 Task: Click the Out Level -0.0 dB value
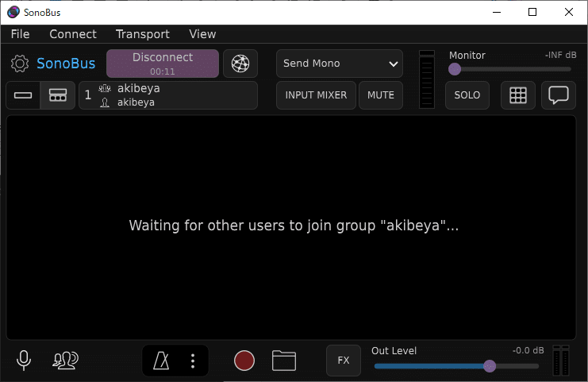tap(528, 350)
